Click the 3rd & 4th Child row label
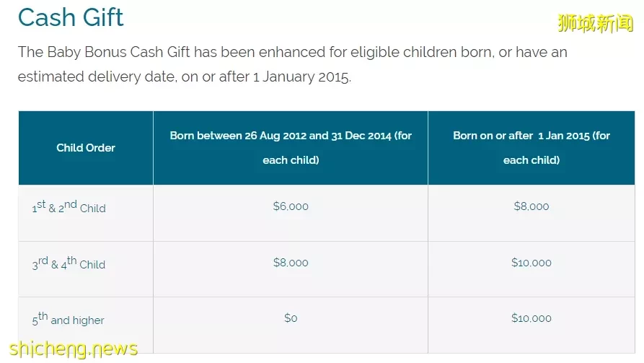 coord(69,263)
